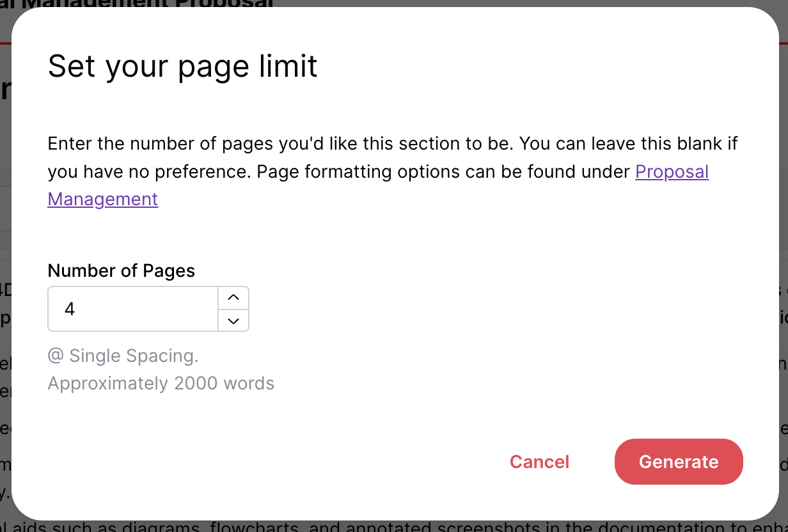Cancel the page limit dialog
The image size is (788, 532).
click(x=539, y=462)
